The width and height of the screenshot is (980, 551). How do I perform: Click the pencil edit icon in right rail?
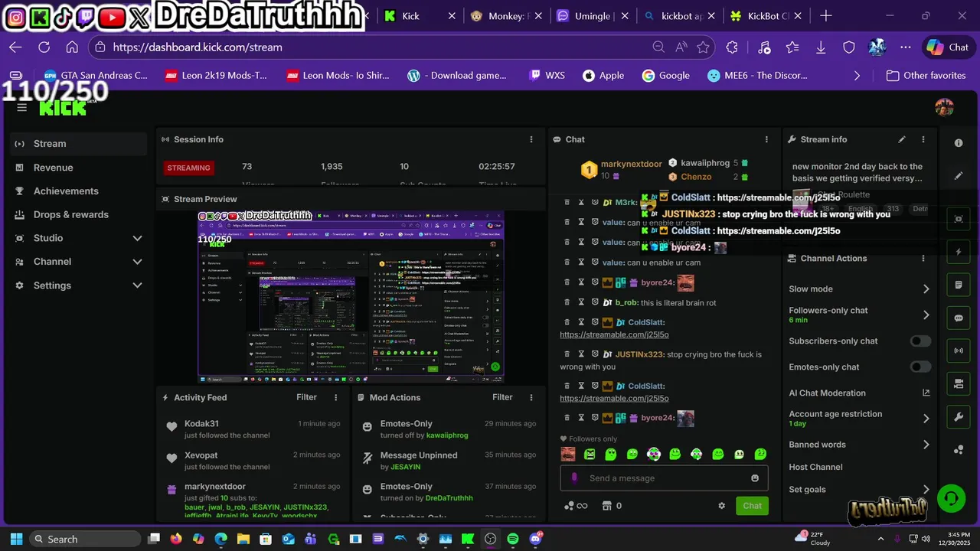coord(959,176)
